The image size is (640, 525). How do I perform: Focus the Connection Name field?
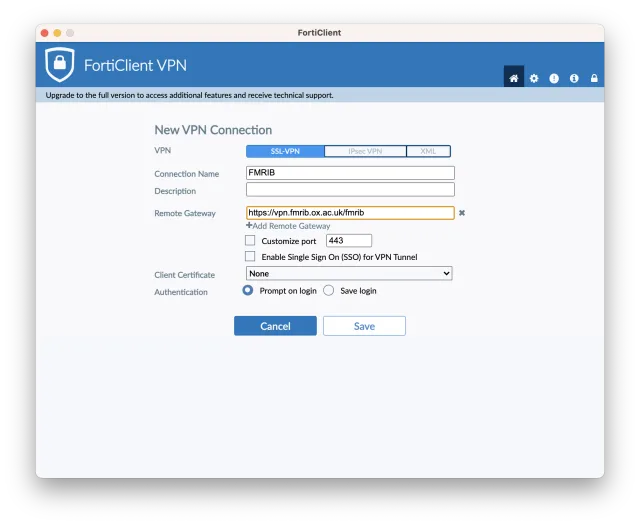[x=350, y=173]
